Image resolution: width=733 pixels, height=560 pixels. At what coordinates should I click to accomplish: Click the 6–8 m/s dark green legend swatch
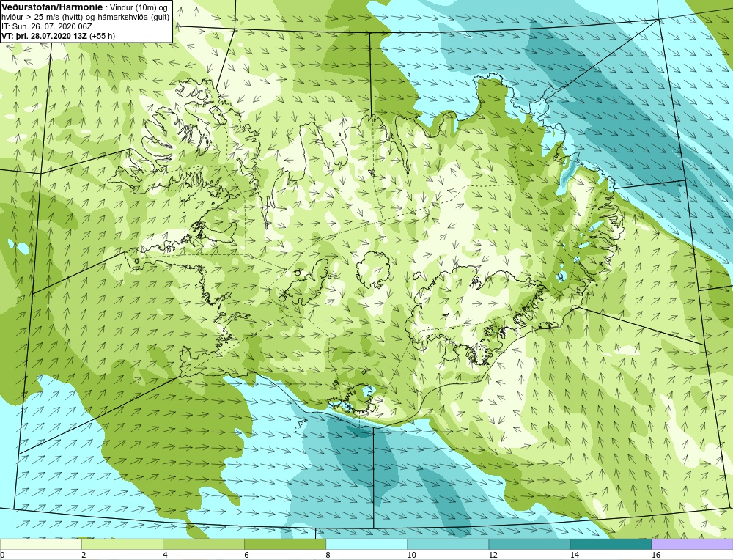coord(284,544)
